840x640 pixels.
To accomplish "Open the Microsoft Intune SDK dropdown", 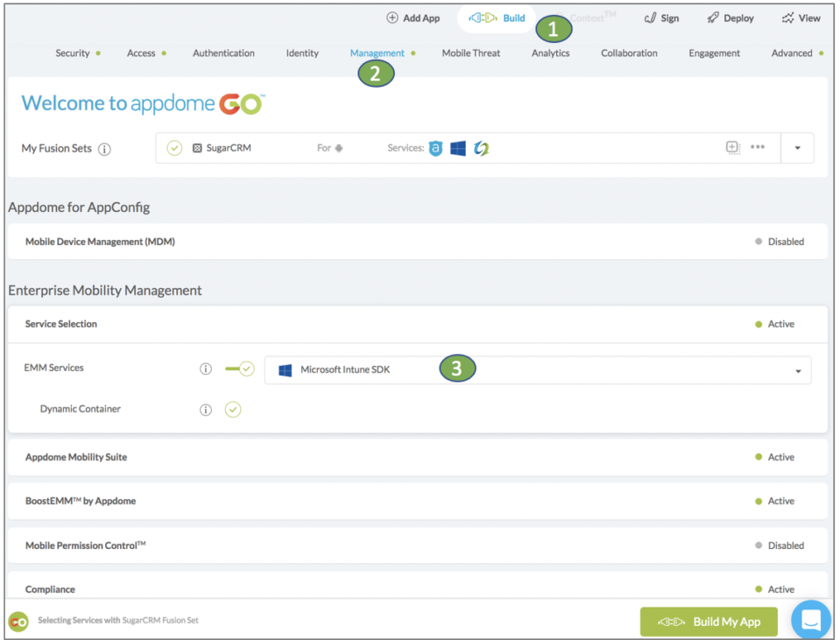I will 798,369.
